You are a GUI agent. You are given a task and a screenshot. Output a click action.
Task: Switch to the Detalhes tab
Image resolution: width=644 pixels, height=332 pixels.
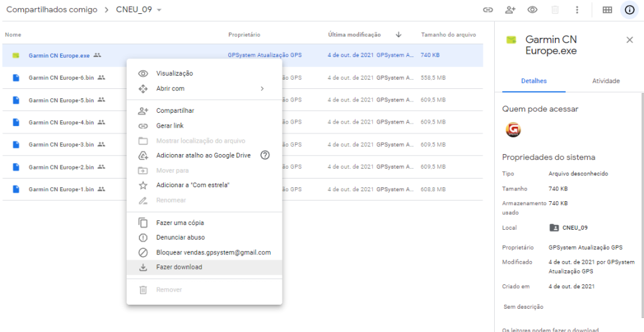pos(534,81)
